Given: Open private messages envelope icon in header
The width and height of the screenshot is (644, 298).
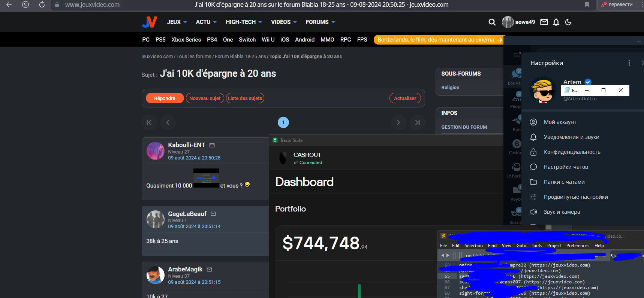Looking at the screenshot, I should click(544, 22).
